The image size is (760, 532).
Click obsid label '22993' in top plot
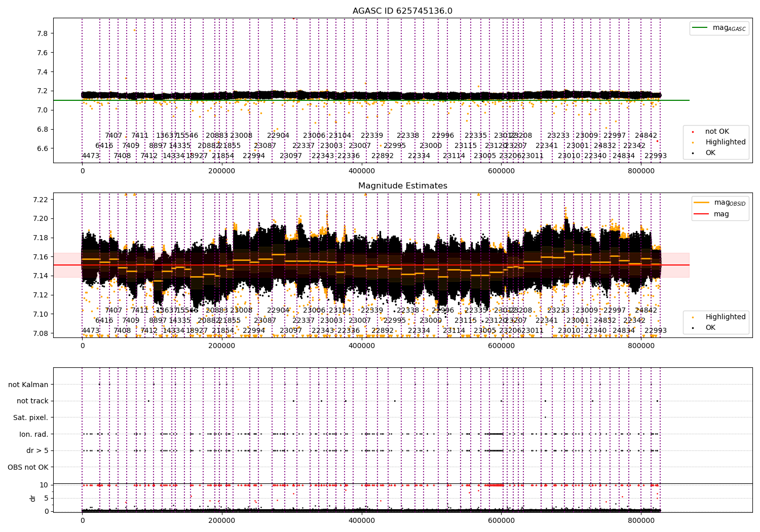click(656, 156)
